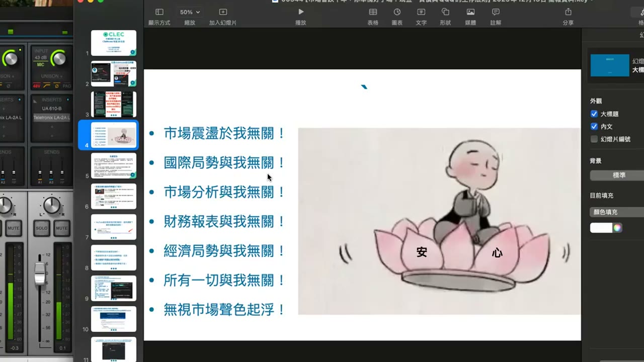Select the 標準 background button
644x362 pixels.
[618, 175]
